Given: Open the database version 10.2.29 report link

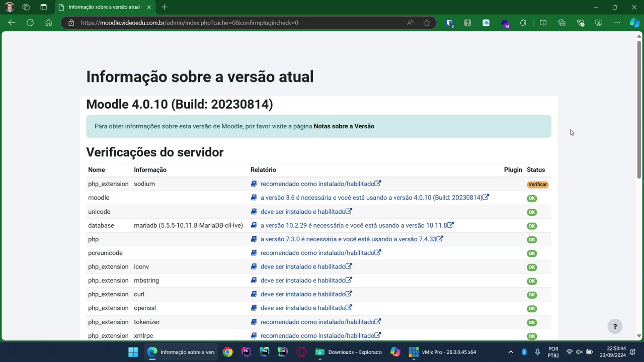Looking at the screenshot, I should click(357, 225).
